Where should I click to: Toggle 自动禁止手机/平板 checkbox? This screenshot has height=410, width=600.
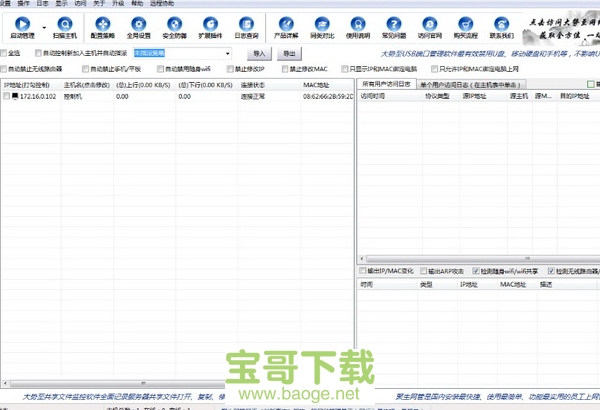coord(85,69)
